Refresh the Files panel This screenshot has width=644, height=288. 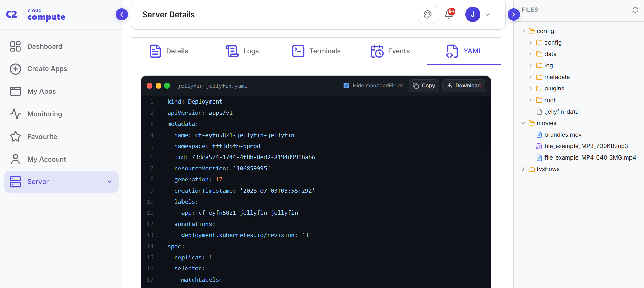(x=635, y=10)
